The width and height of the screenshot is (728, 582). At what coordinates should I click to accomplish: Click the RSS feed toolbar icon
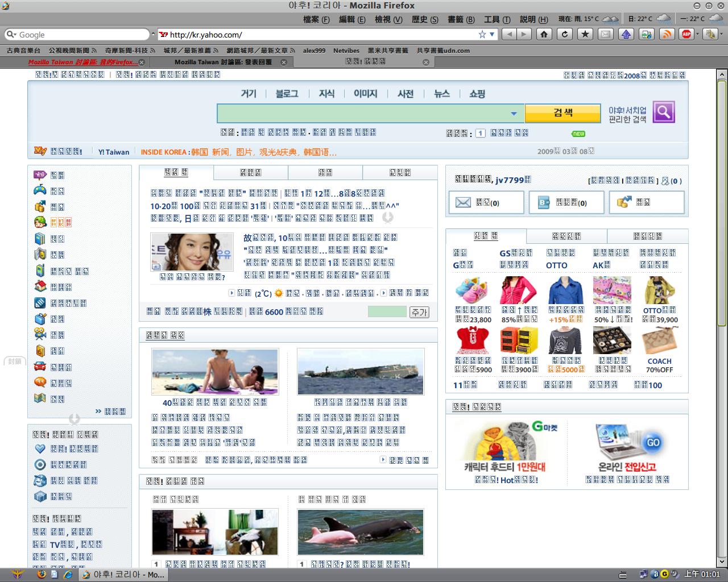[667, 34]
